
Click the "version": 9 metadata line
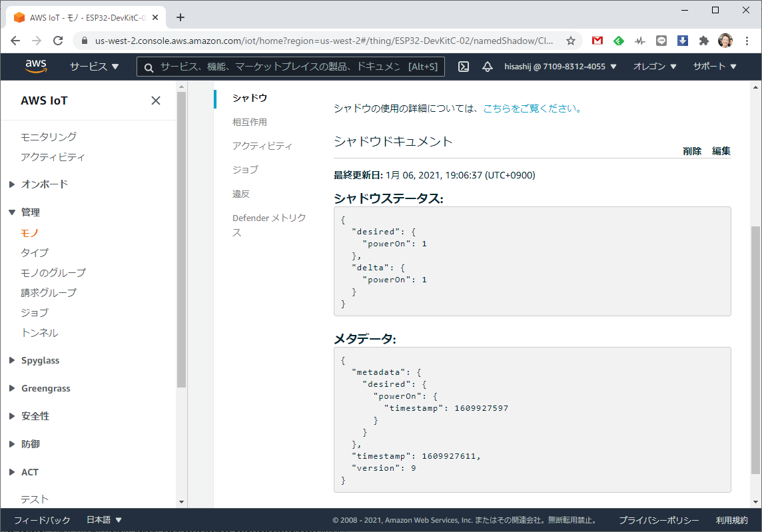384,468
